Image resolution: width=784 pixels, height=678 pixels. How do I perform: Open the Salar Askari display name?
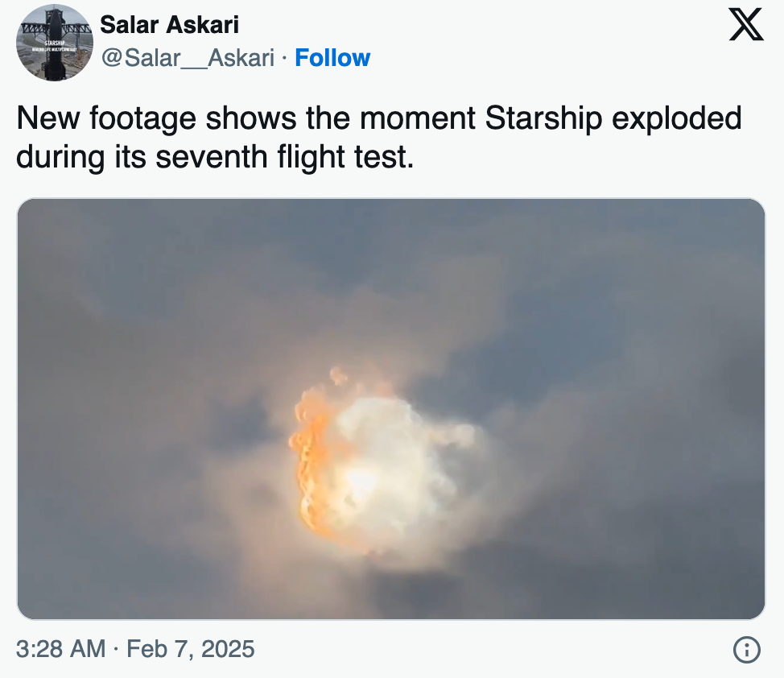pos(170,24)
